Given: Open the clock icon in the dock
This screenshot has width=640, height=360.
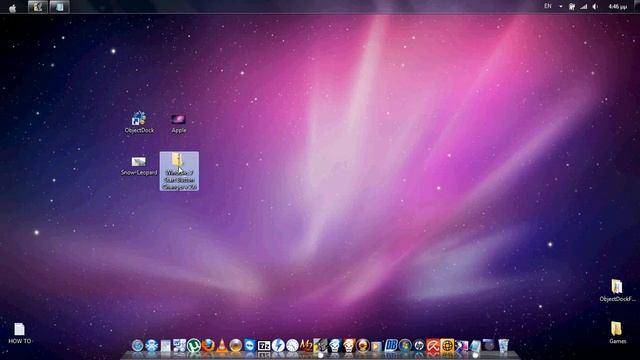Looking at the screenshot, I should (x=292, y=345).
